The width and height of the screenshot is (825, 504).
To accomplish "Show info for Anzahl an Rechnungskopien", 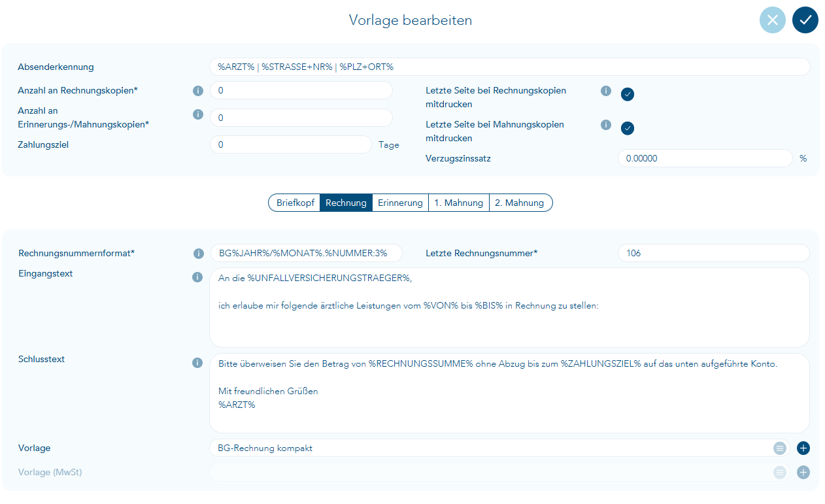I will tap(197, 91).
